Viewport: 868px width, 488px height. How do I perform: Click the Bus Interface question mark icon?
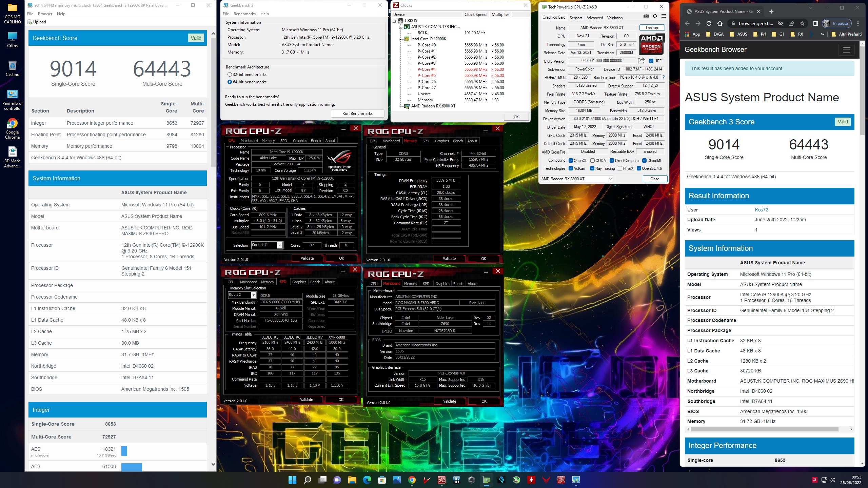(664, 77)
